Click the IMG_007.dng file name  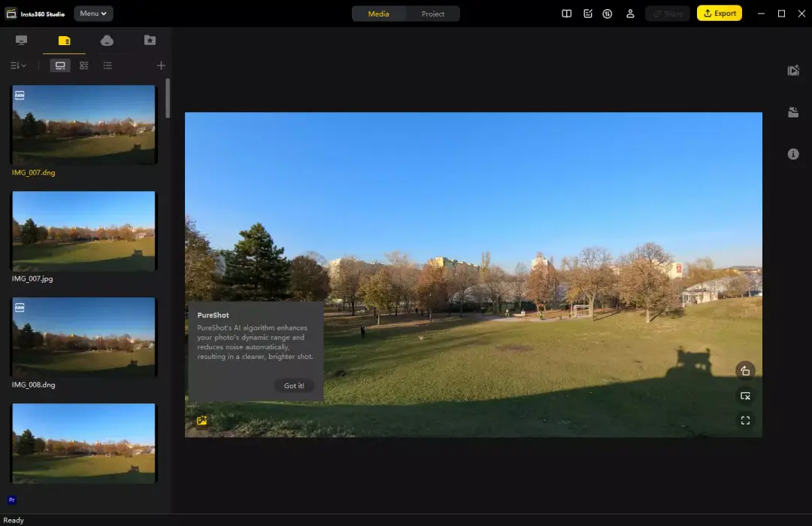click(34, 172)
